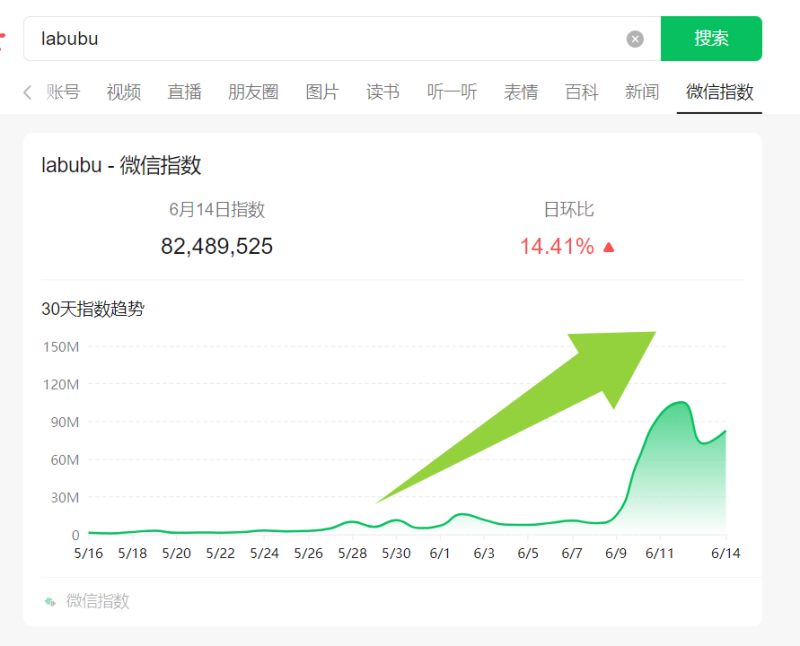The image size is (800, 646).
Task: Switch to the 图片 tab
Action: click(x=322, y=91)
